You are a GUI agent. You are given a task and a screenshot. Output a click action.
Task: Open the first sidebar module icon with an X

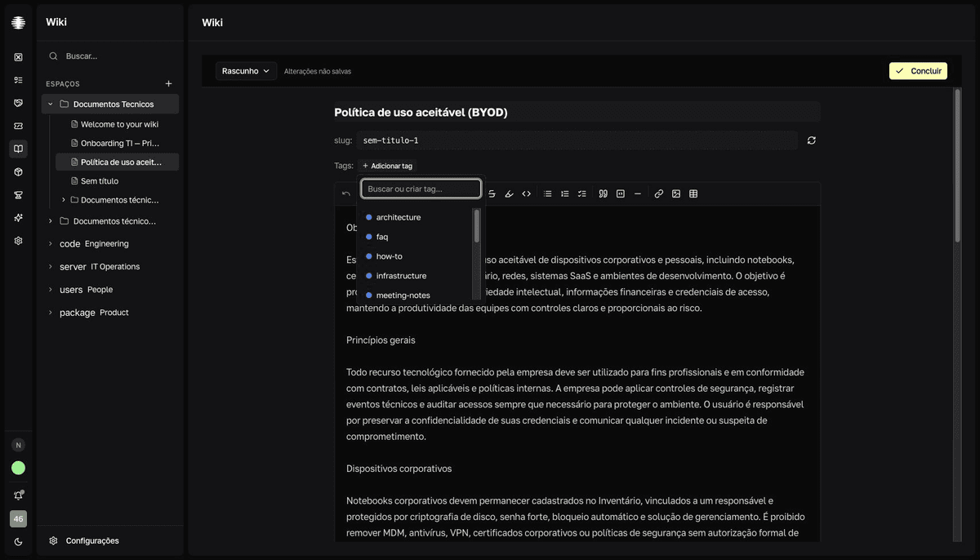pos(18,57)
